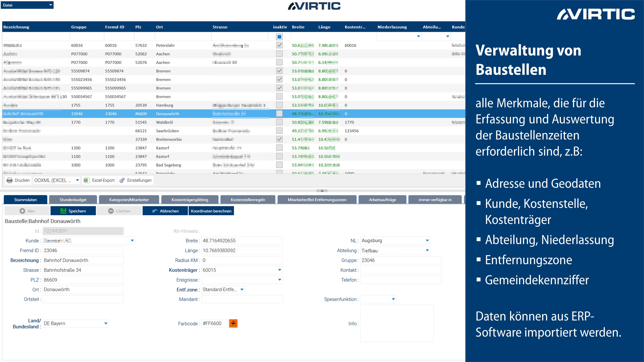Open the Datei dropdown menu
This screenshot has height=362, width=644.
point(27,5)
